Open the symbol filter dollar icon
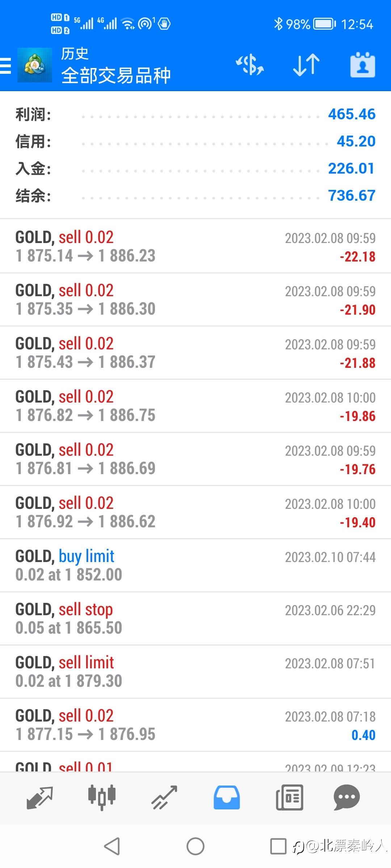This screenshot has height=868, width=391. 250,65
